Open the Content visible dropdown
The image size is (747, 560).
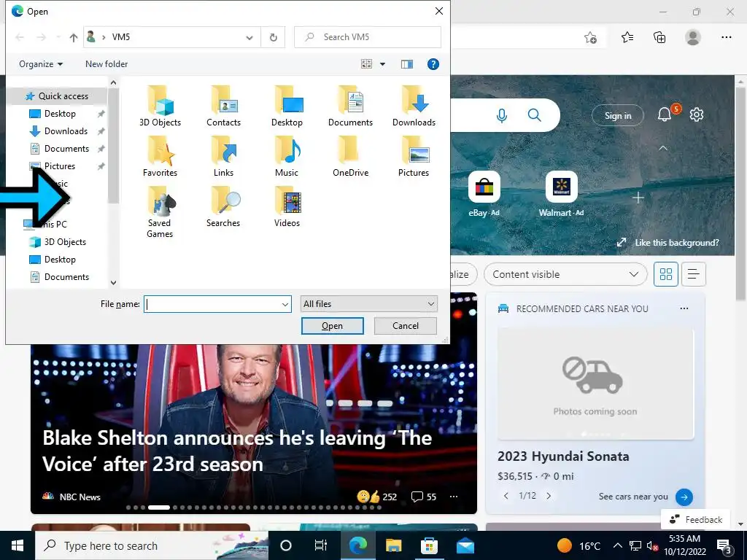click(x=565, y=274)
